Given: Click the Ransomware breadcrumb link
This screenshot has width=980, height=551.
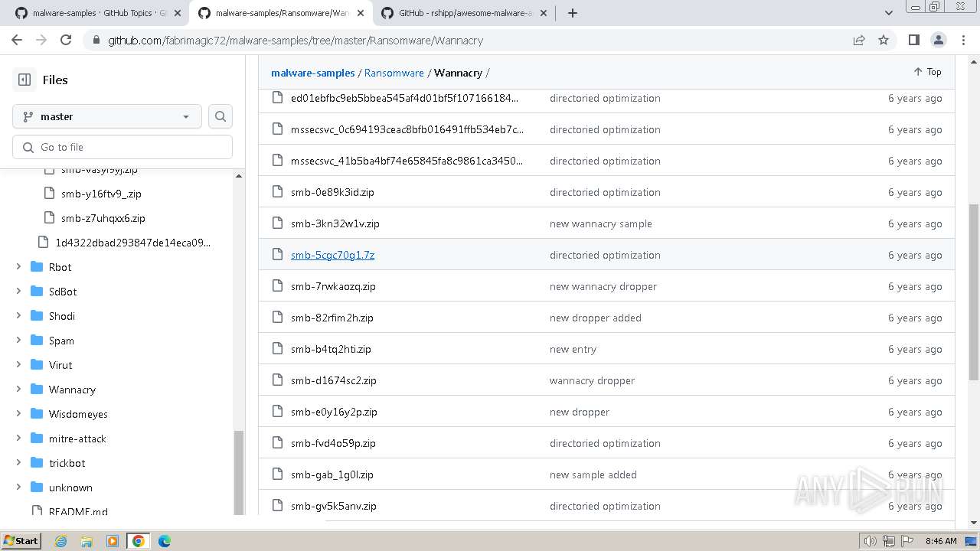Looking at the screenshot, I should pyautogui.click(x=394, y=73).
